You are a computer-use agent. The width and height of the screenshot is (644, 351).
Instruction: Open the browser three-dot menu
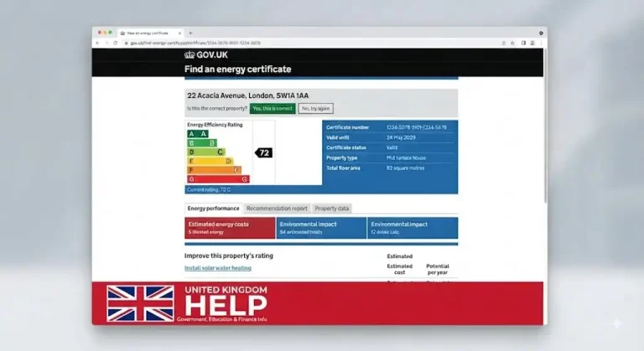pos(541,43)
